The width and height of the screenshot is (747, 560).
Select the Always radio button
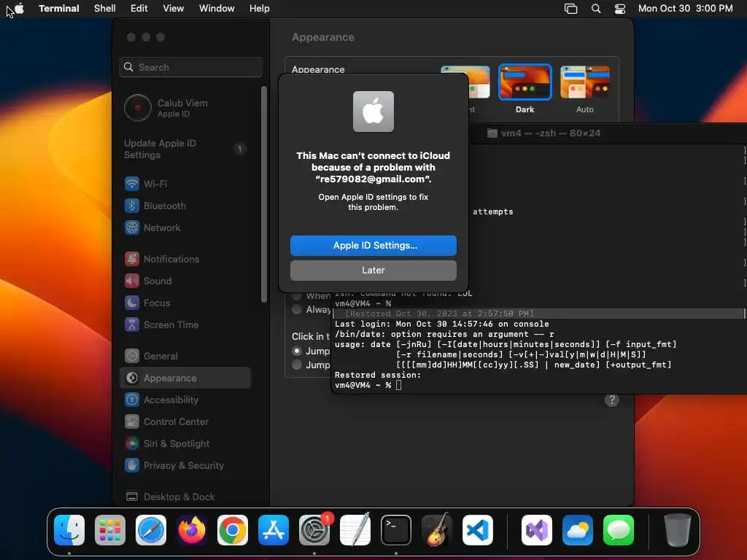click(x=297, y=309)
